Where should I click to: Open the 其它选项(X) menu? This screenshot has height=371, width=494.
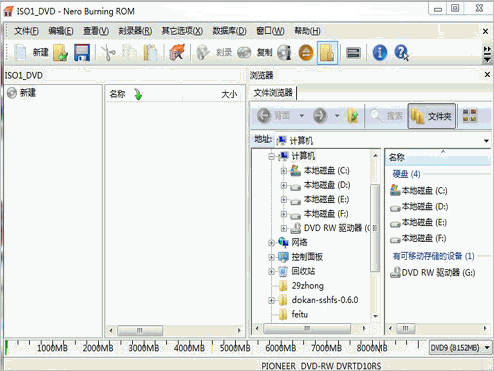(x=182, y=31)
